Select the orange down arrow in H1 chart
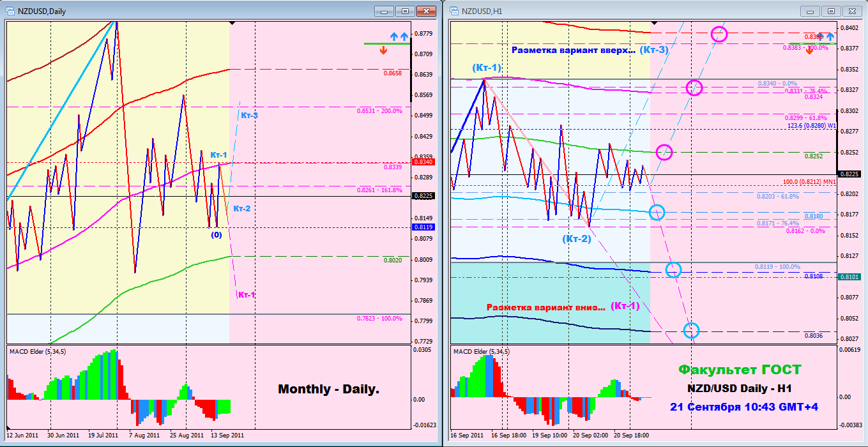 [809, 50]
